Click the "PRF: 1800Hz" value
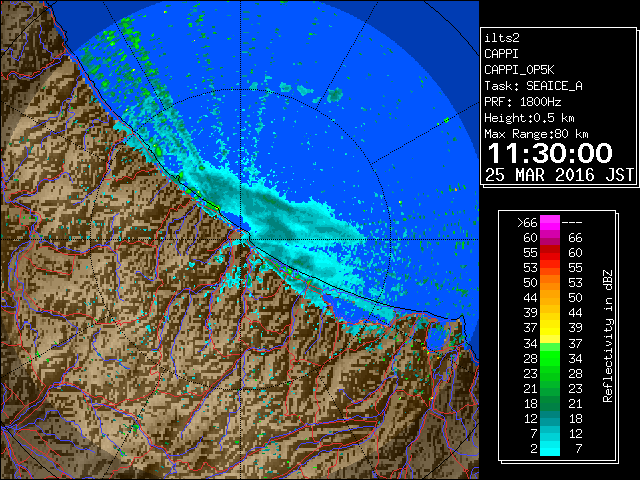This screenshot has height=480, width=640. [x=522, y=102]
